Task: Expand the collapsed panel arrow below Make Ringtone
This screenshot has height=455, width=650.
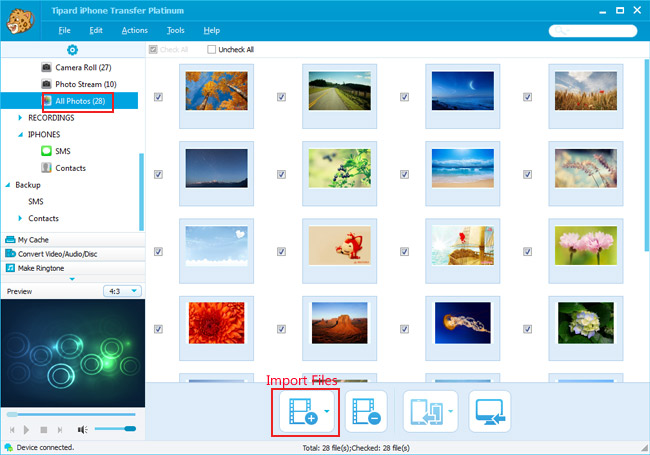Action: (x=72, y=279)
